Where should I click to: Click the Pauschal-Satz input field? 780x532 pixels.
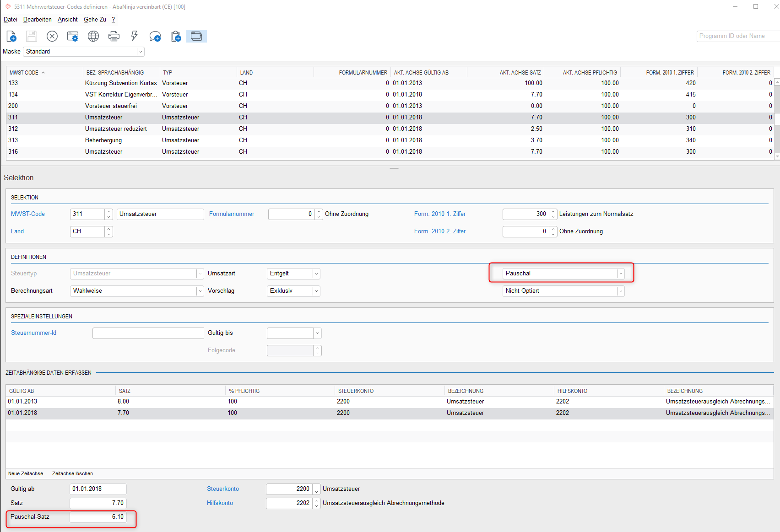pyautogui.click(x=98, y=517)
